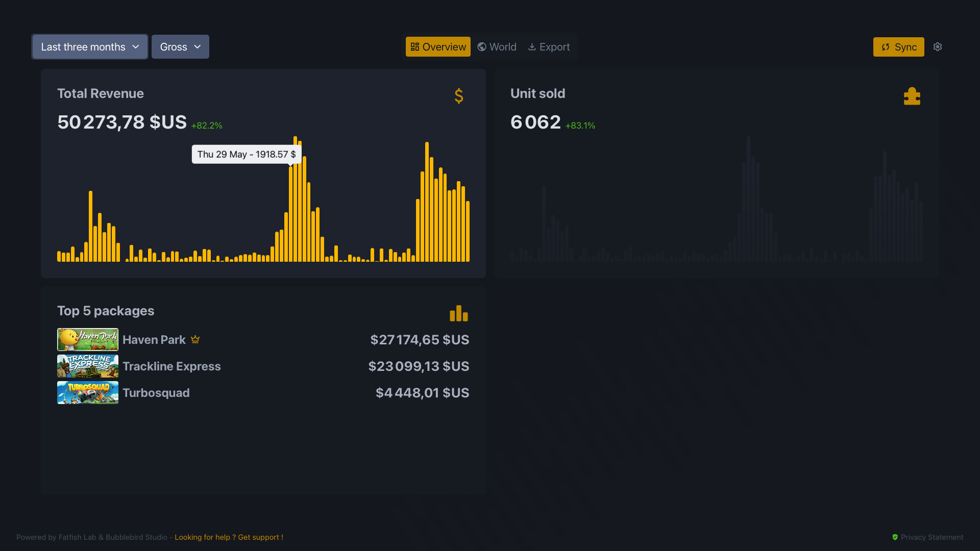Click the puzzle piece icon on Unit sold card
Image resolution: width=980 pixels, height=551 pixels.
[x=912, y=95]
